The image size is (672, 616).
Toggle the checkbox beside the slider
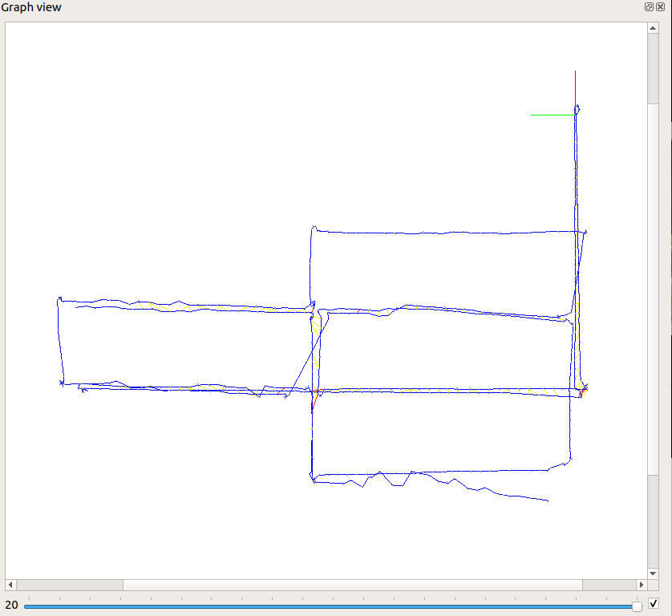tap(654, 603)
